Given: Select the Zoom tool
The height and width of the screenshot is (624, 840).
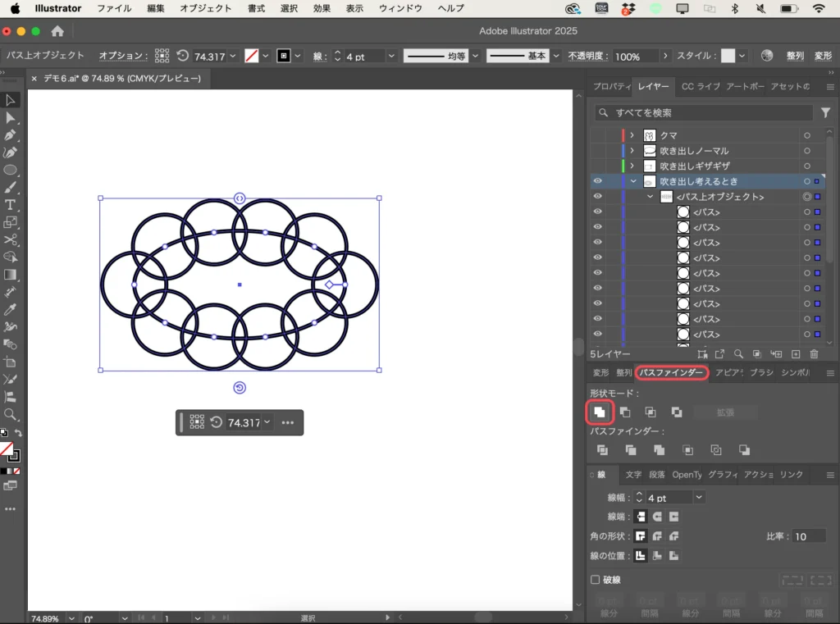Looking at the screenshot, I should (11, 414).
